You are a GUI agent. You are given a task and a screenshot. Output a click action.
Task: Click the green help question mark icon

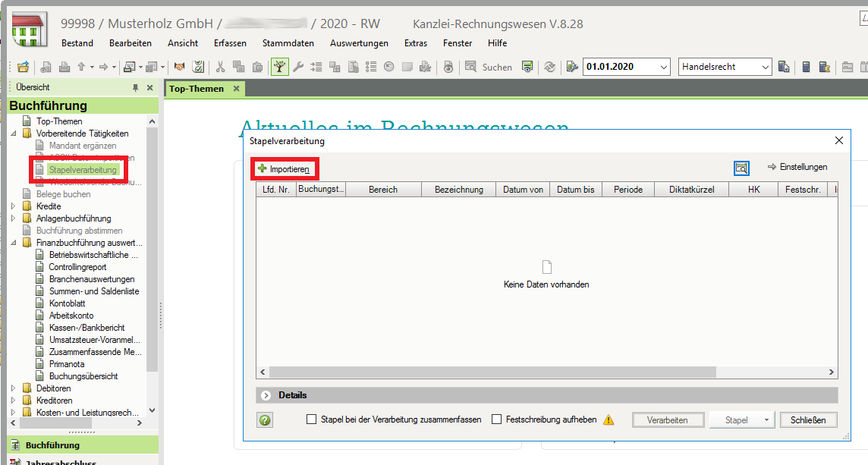point(265,420)
